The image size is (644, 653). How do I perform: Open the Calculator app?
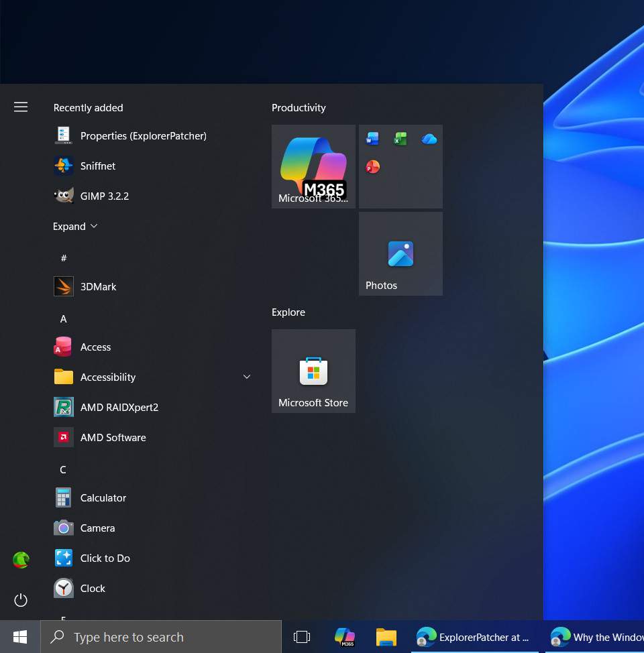[x=103, y=497]
